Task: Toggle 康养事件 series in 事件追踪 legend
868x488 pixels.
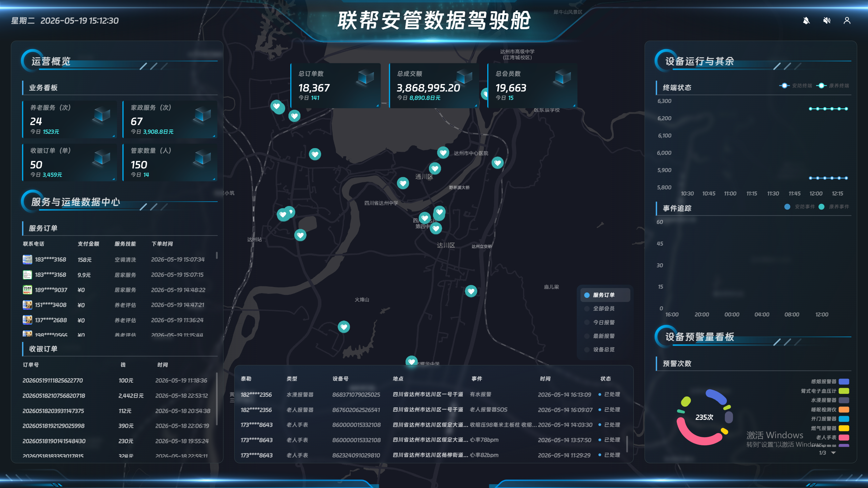Action: 834,207
